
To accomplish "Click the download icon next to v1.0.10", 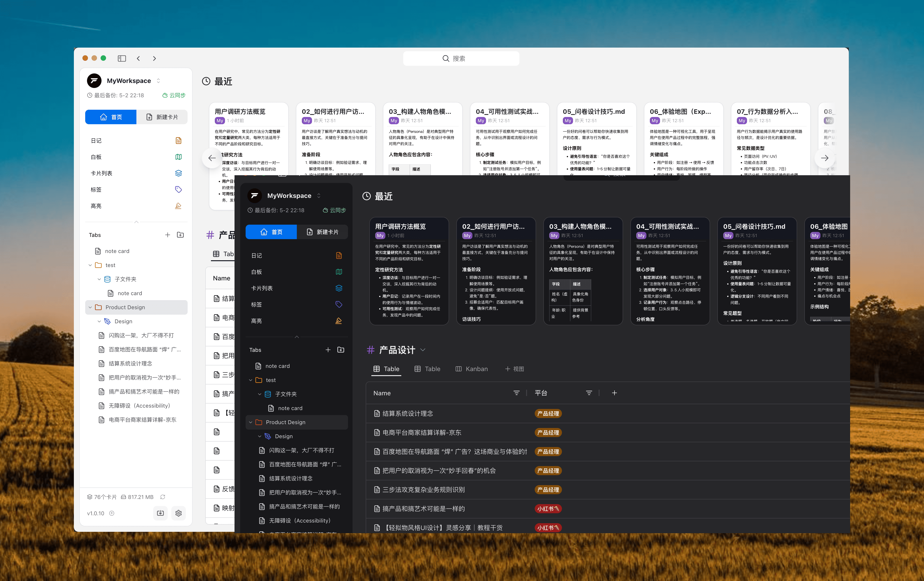I will (160, 513).
